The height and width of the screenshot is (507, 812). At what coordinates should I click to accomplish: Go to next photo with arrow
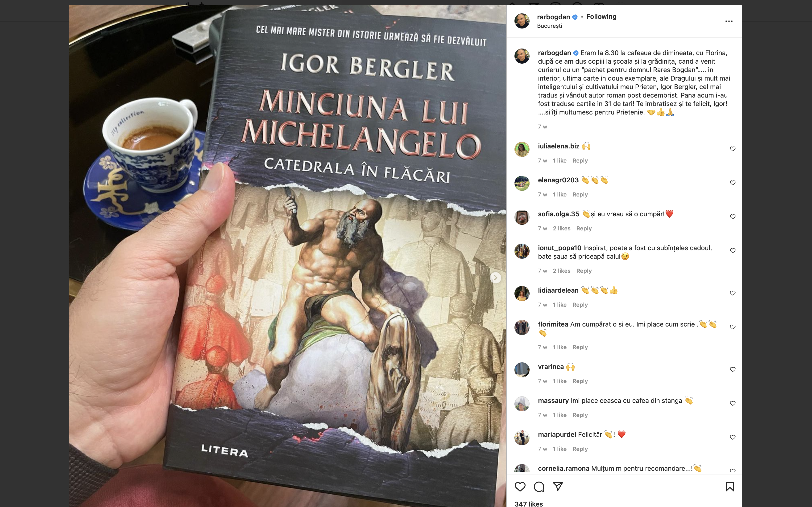click(495, 278)
